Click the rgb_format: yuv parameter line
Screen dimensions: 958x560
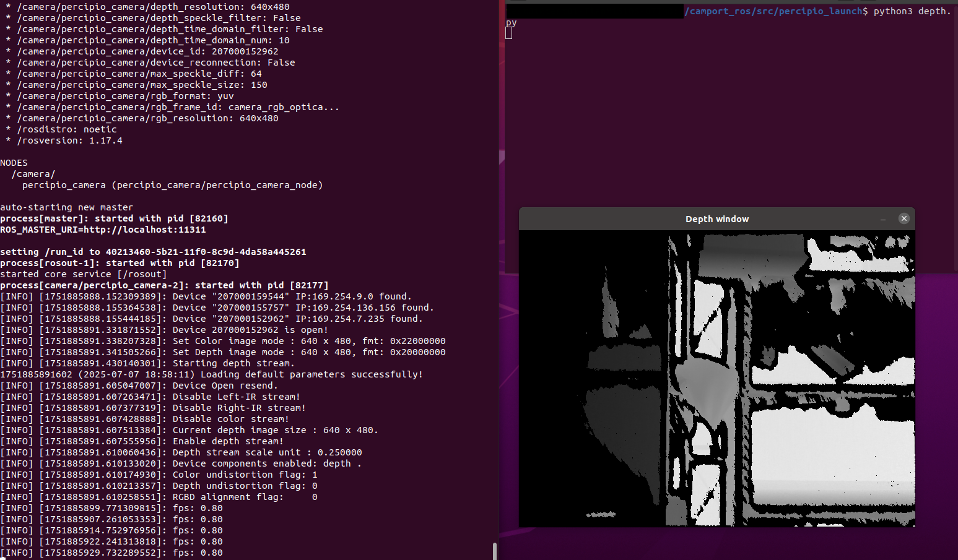(120, 96)
